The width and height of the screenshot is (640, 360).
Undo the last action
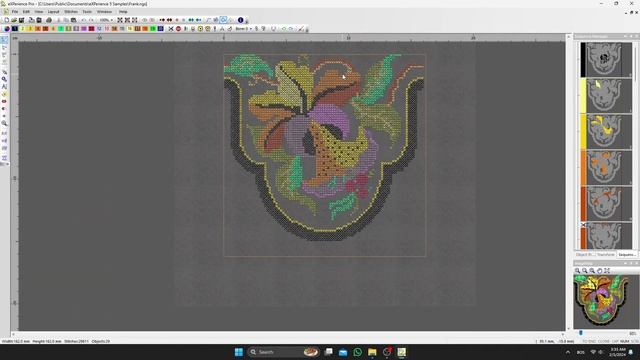click(x=84, y=20)
